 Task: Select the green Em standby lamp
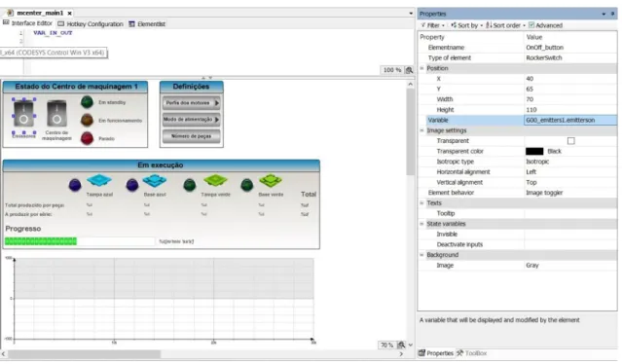click(87, 102)
